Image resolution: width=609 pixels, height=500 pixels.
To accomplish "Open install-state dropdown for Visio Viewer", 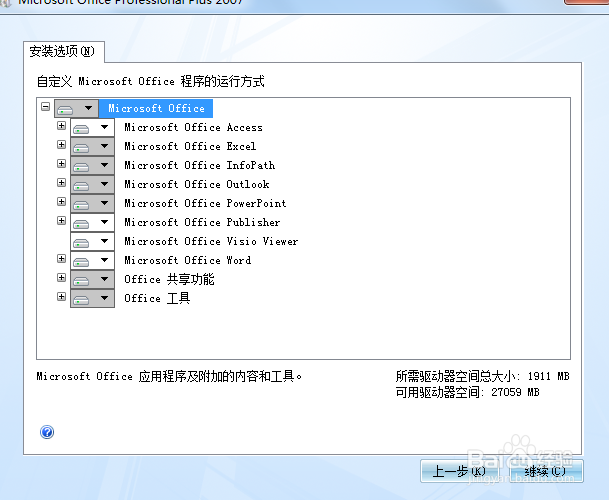I will (92, 242).
